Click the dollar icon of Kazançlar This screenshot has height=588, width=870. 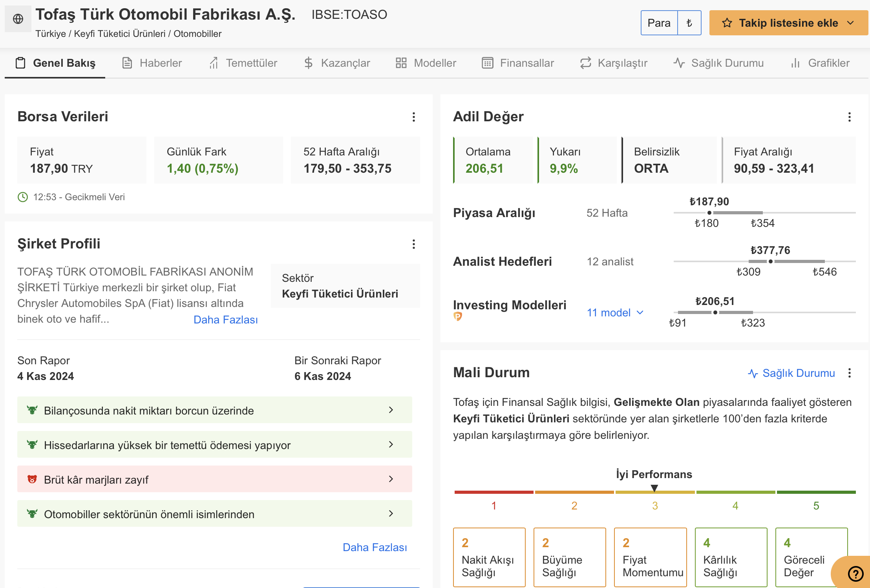click(309, 63)
